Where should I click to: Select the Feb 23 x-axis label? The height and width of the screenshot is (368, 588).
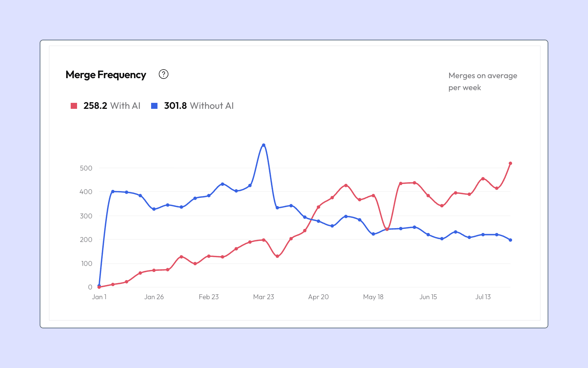[x=209, y=297]
